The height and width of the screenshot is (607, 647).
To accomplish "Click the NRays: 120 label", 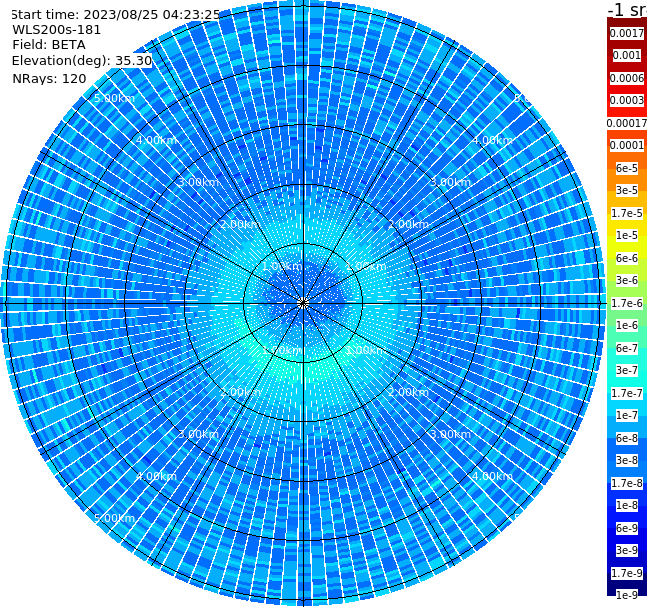I will point(49,78).
